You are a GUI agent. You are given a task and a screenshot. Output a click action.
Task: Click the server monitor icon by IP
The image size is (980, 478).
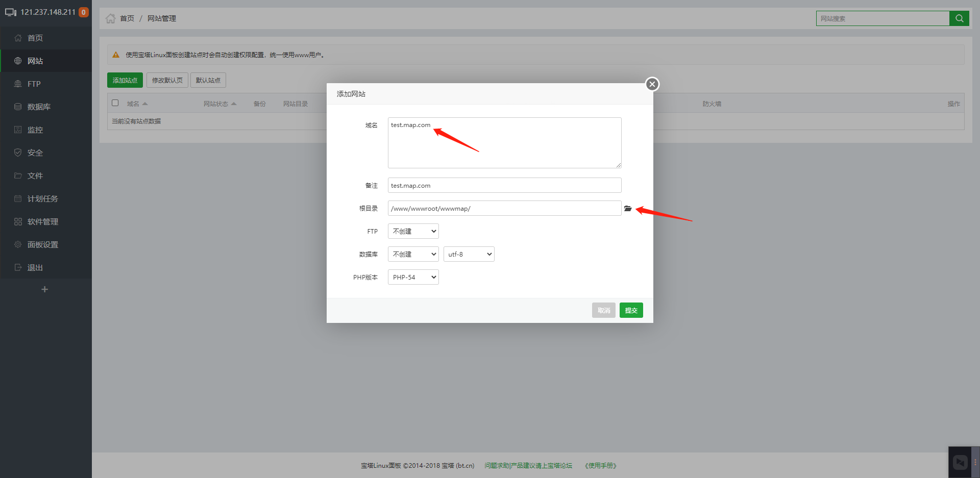point(11,12)
